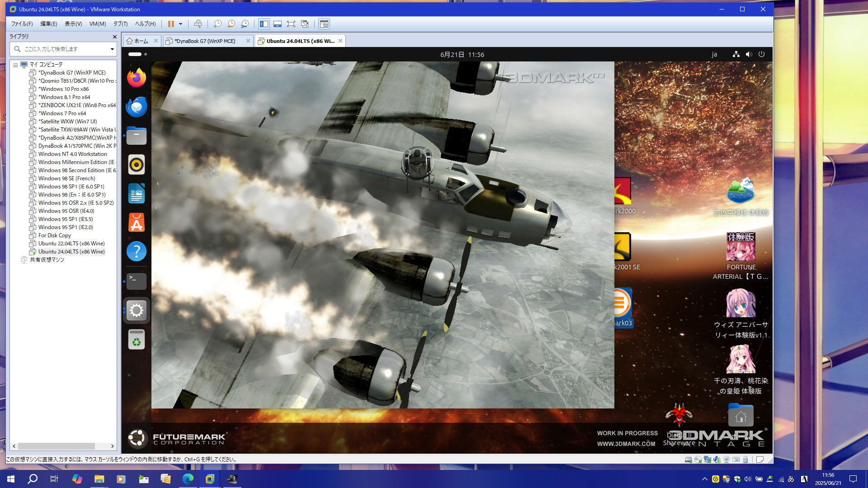The height and width of the screenshot is (488, 868).
Task: Click the library horizontal scrollbar left arrow
Action: point(14,446)
